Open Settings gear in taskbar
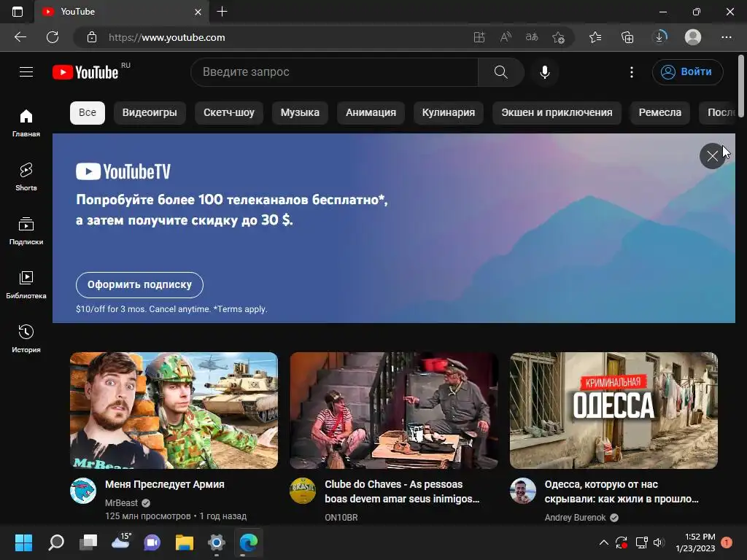 216,542
